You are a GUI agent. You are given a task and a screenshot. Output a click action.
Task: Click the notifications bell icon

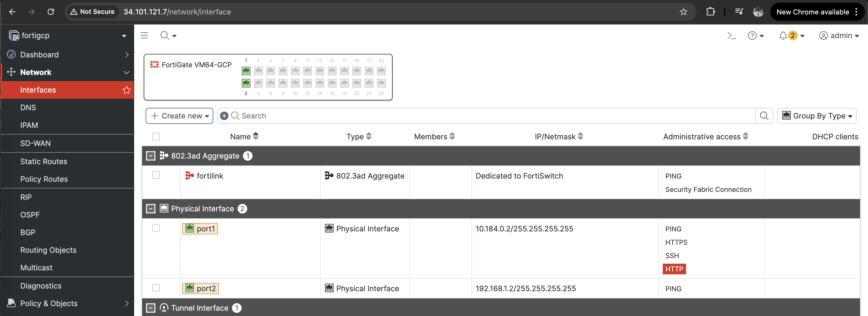pos(783,36)
